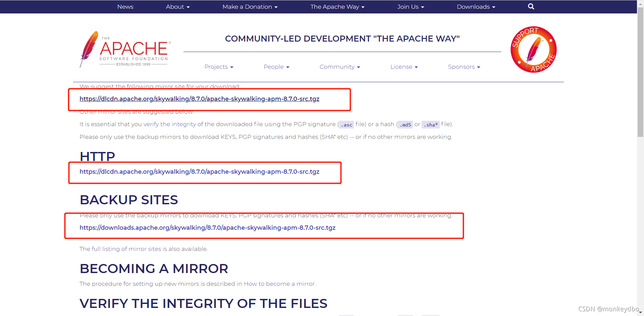Open the How to become a mirror link
This screenshot has height=316, width=644.
click(x=279, y=284)
